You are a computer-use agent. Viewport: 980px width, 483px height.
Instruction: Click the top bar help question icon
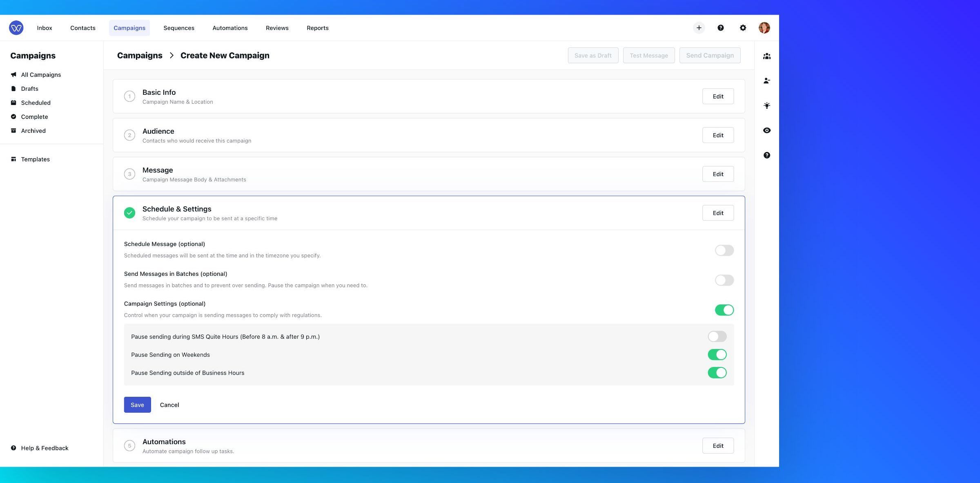point(721,28)
